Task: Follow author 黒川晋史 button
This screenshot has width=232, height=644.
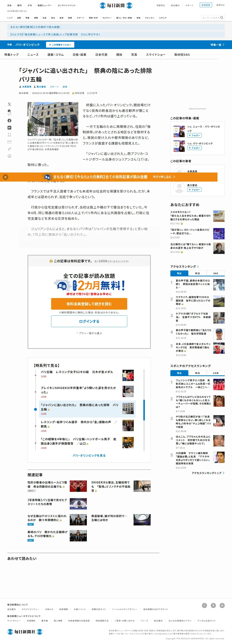Action: tap(194, 190)
